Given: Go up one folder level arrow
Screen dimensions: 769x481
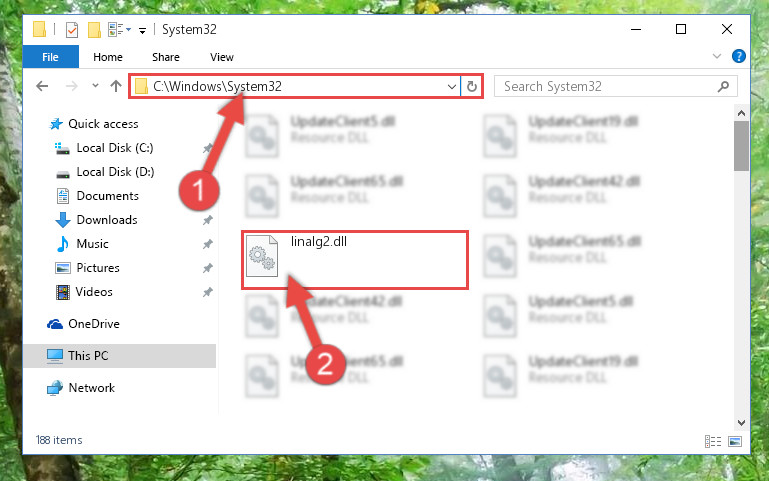Looking at the screenshot, I should click(116, 86).
